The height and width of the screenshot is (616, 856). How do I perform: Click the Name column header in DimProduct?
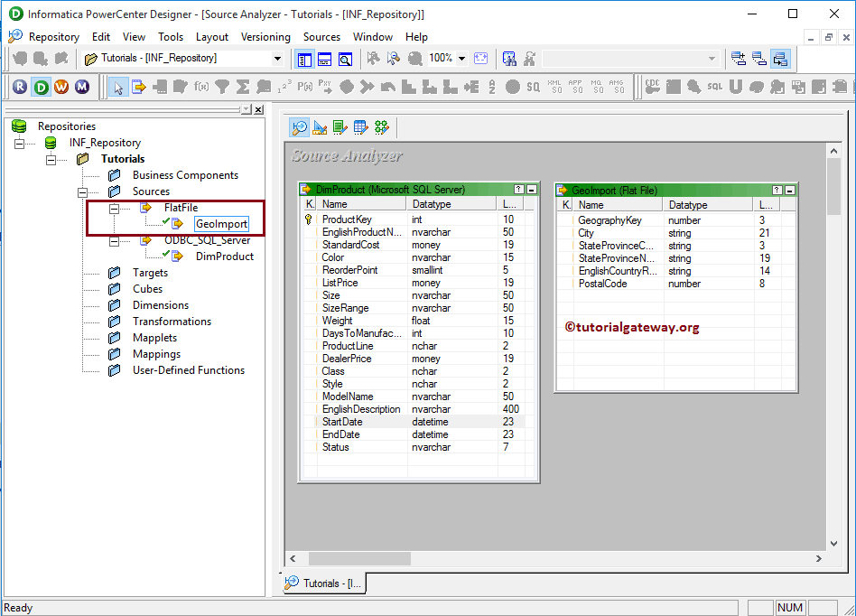click(x=362, y=204)
